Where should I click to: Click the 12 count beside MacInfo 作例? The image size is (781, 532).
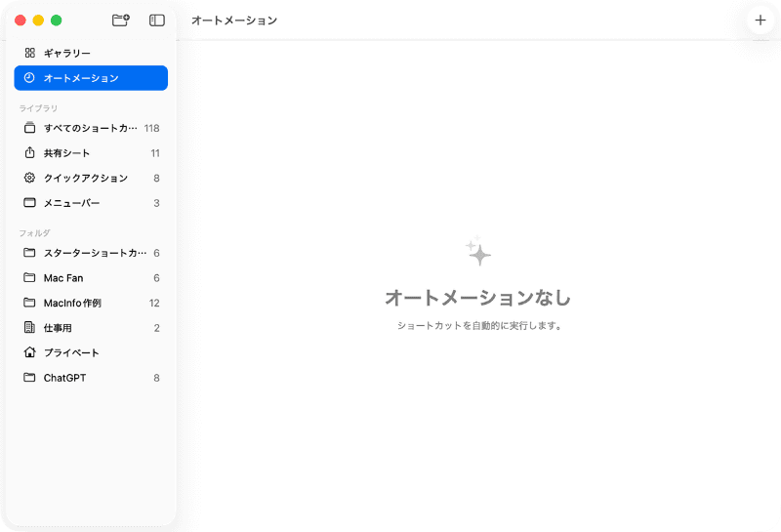[154, 303]
